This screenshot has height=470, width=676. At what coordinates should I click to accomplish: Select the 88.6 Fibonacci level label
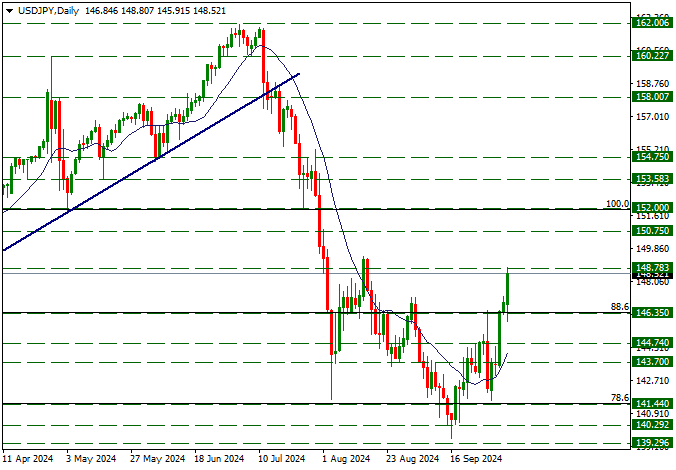(620, 307)
